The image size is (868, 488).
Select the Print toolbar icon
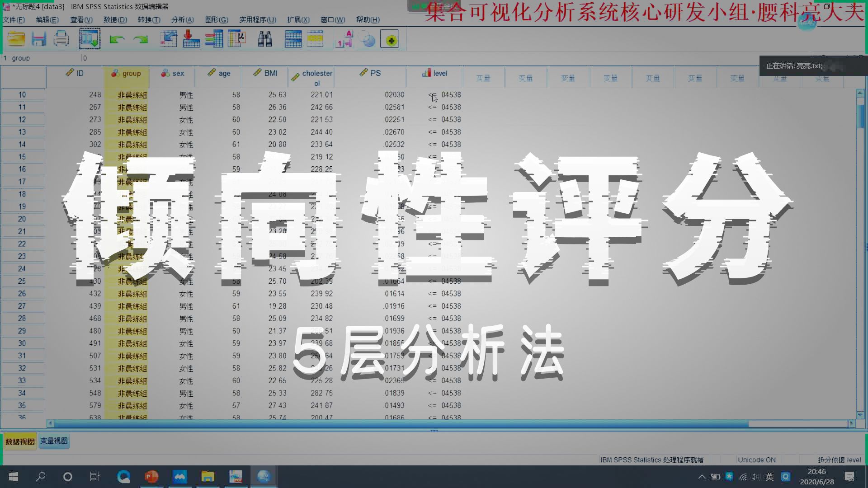click(61, 39)
